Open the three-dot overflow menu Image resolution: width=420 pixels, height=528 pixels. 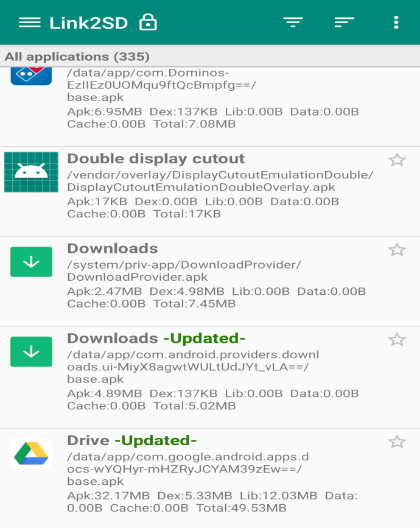(396, 22)
